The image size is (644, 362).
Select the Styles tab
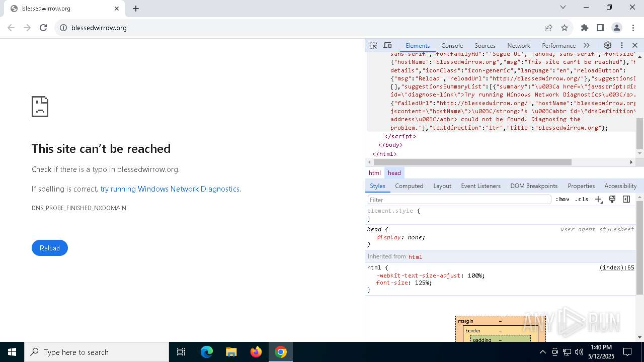377,186
